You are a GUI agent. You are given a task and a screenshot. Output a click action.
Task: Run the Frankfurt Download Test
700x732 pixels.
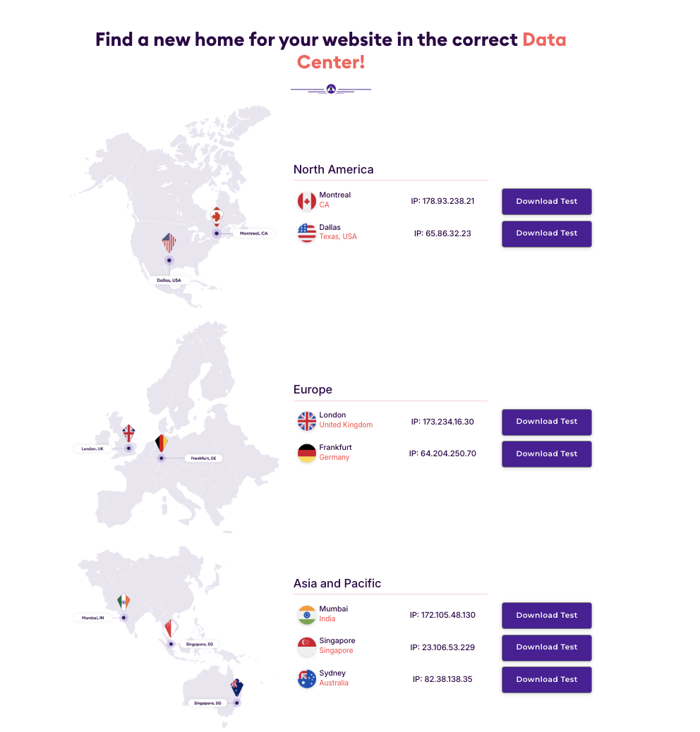(547, 453)
